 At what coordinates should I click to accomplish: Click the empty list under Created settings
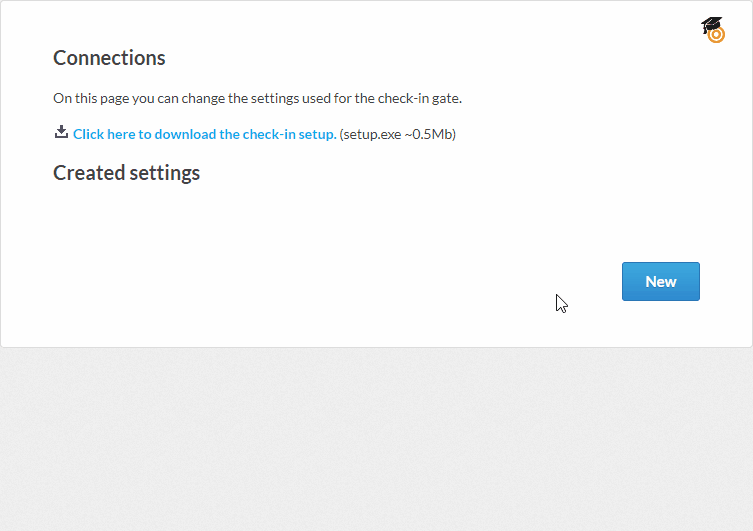(300, 220)
